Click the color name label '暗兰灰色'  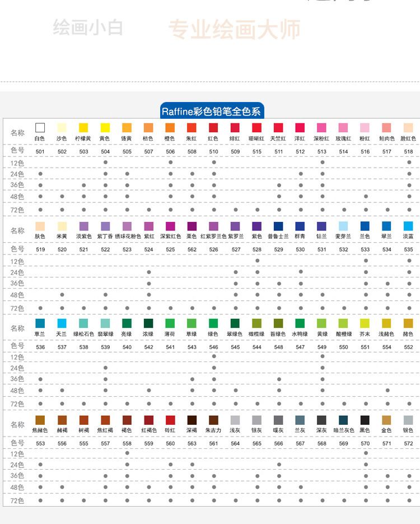343,430
